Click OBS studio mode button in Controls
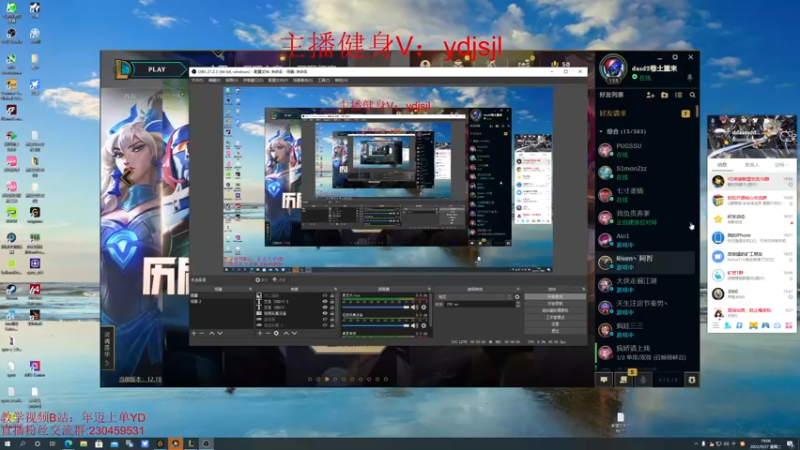 pos(555,317)
